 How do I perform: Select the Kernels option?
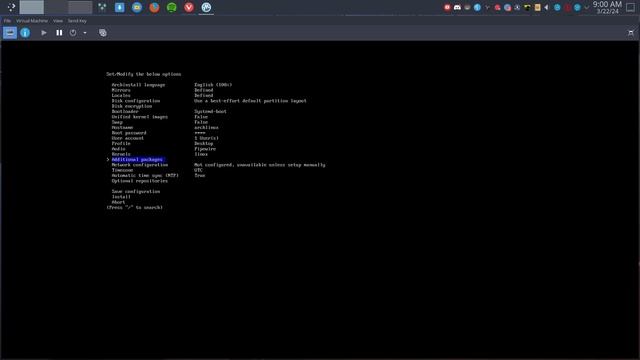click(121, 154)
